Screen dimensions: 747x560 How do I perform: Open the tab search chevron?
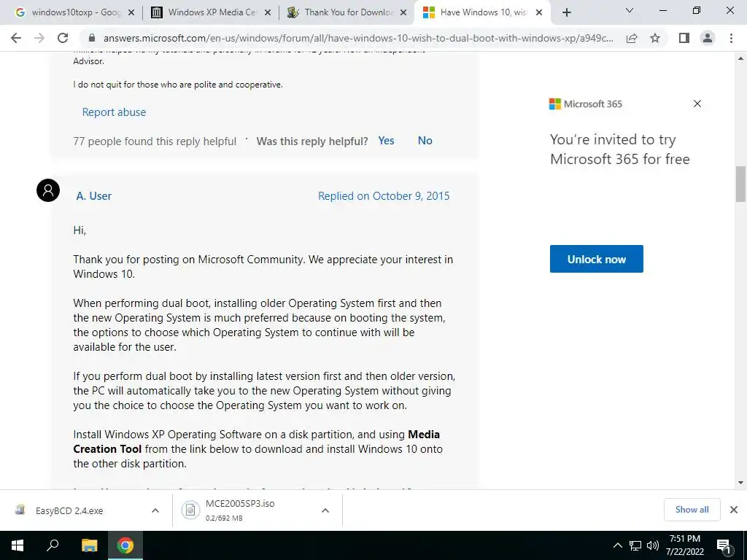click(630, 10)
